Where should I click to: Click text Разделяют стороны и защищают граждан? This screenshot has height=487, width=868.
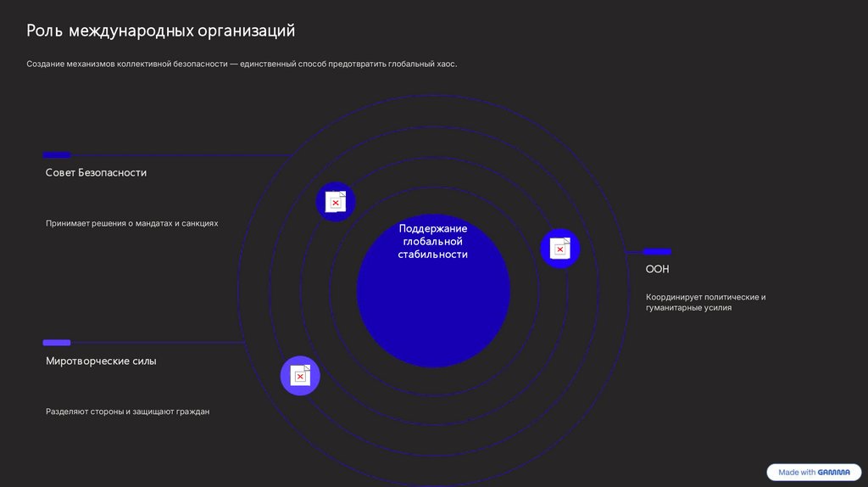coord(127,411)
